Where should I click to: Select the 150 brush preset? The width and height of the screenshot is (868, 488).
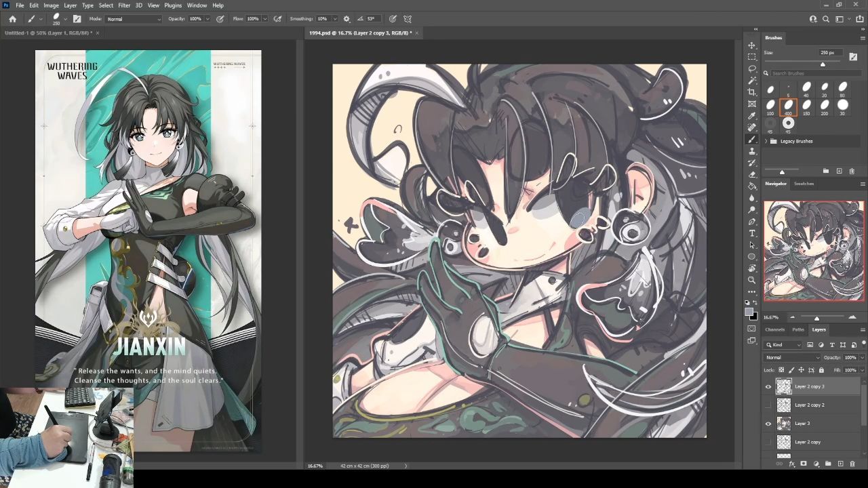click(x=806, y=106)
